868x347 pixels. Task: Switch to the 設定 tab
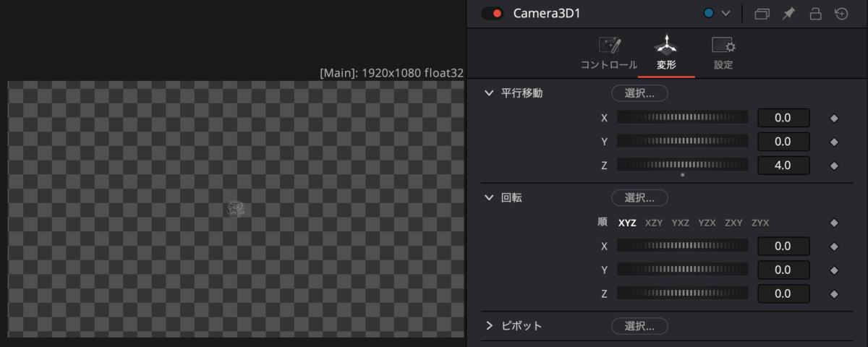click(x=723, y=54)
